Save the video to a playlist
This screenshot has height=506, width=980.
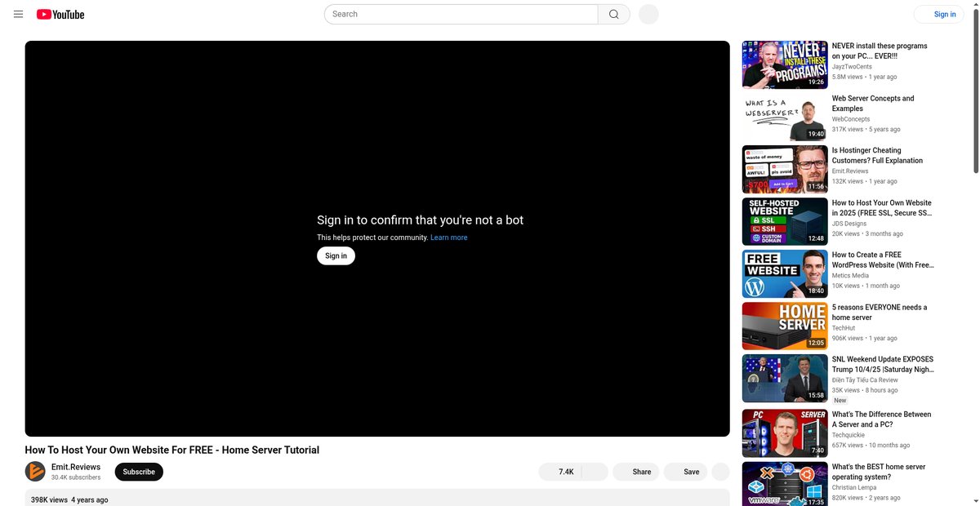click(685, 472)
